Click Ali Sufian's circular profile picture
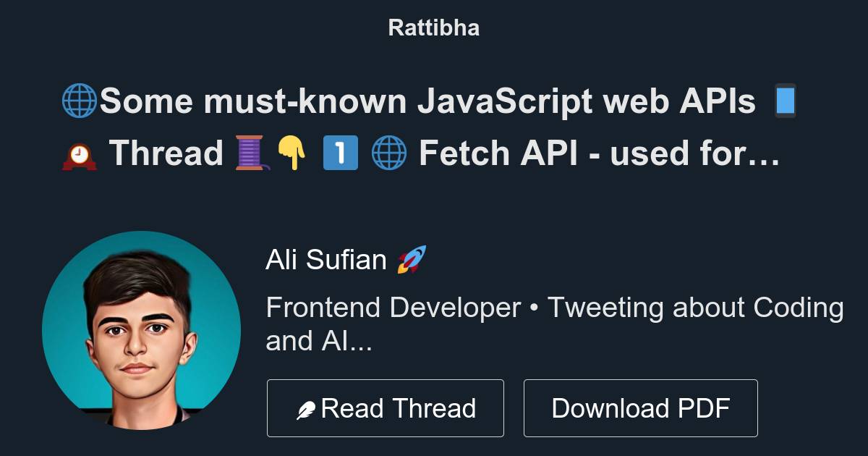Screen dimensions: 868x456 (x=144, y=332)
